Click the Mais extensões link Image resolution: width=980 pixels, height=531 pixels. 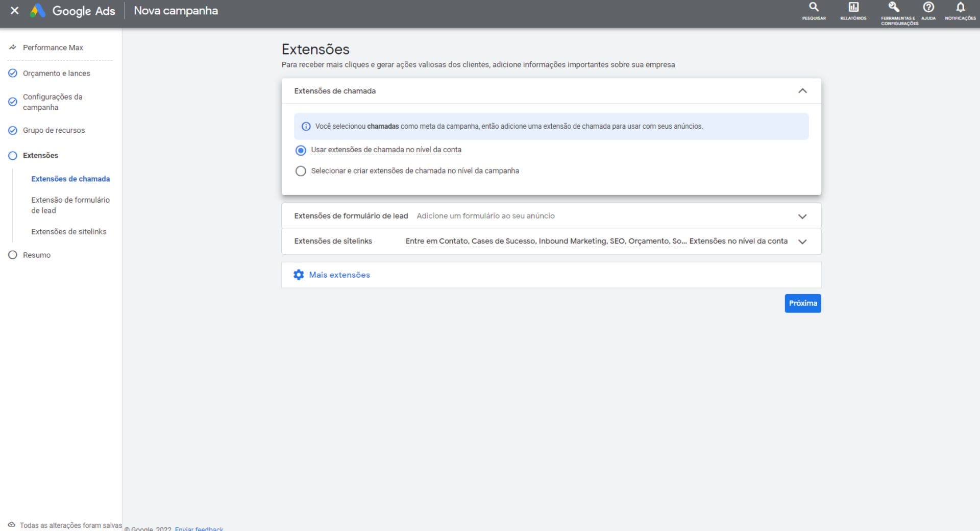(x=339, y=275)
